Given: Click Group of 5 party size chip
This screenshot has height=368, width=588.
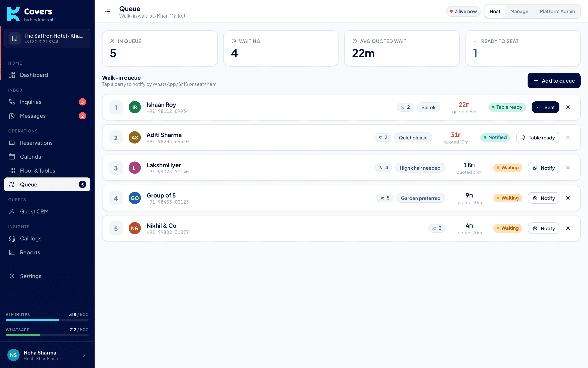Looking at the screenshot, I should 385,198.
